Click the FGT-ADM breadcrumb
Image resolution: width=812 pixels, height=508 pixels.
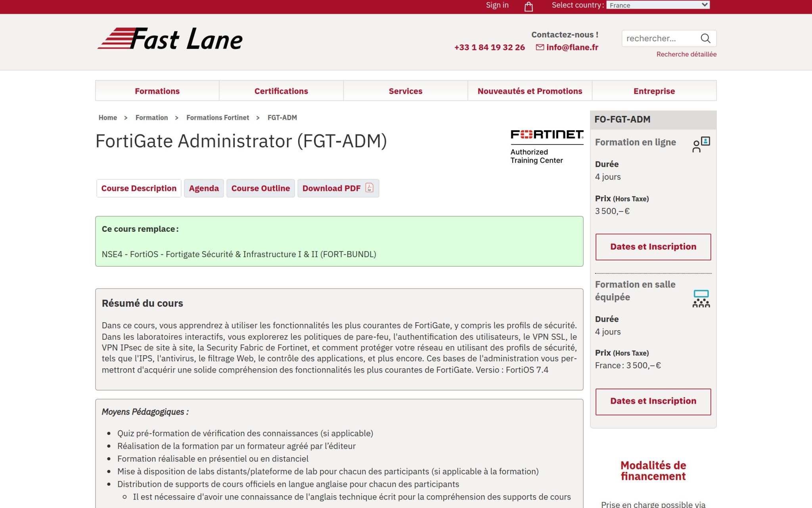(282, 117)
